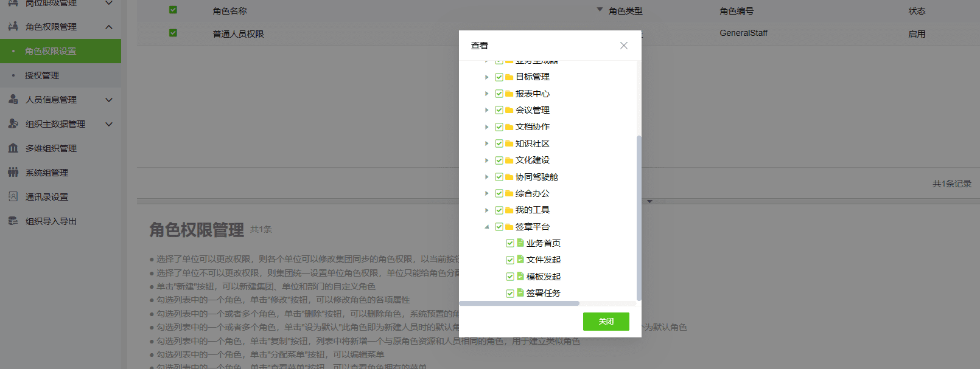Click document icon beside 业务首页
Viewport: 980px width, 369px height.
(x=520, y=243)
